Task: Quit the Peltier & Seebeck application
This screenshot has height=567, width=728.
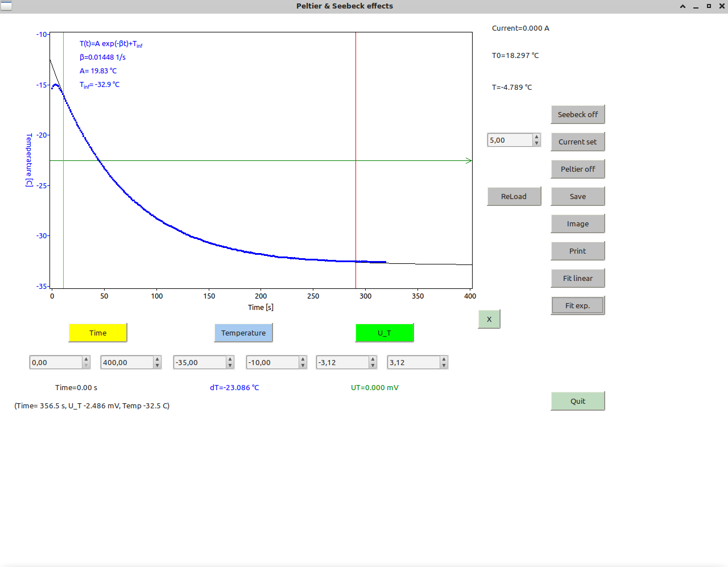Action: coord(578,401)
